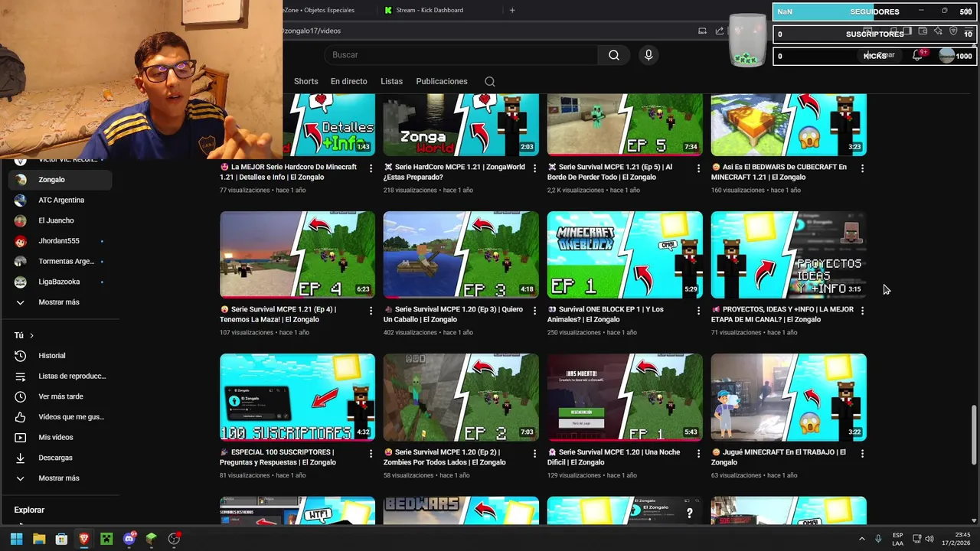980x551 pixels.
Task: Open options menu for BEDWARS de CUBECRAFT video
Action: (x=862, y=168)
